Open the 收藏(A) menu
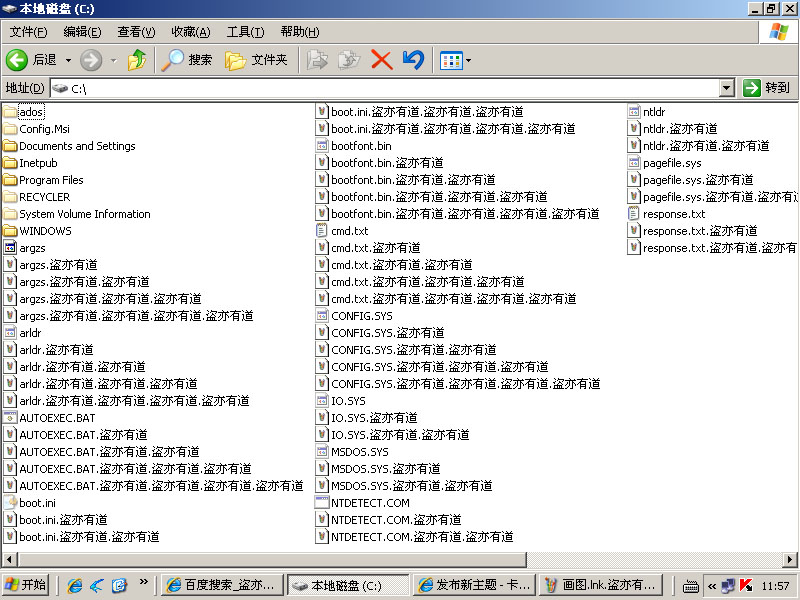 coord(190,32)
